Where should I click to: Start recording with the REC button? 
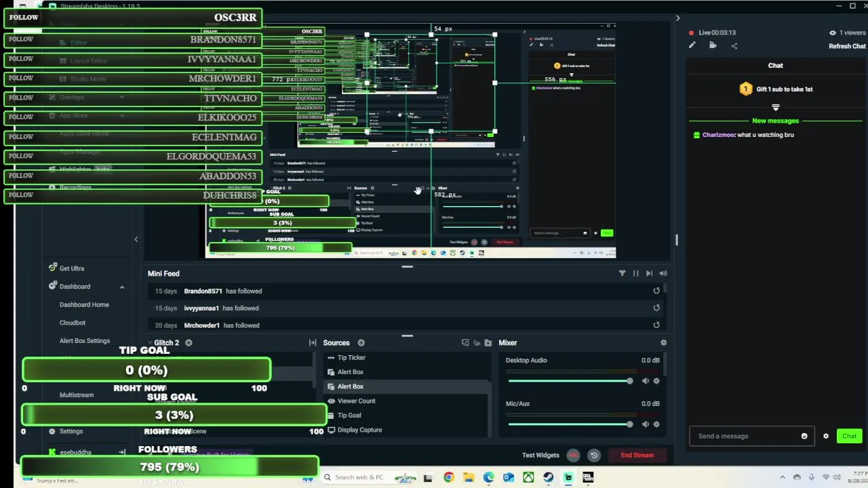573,455
